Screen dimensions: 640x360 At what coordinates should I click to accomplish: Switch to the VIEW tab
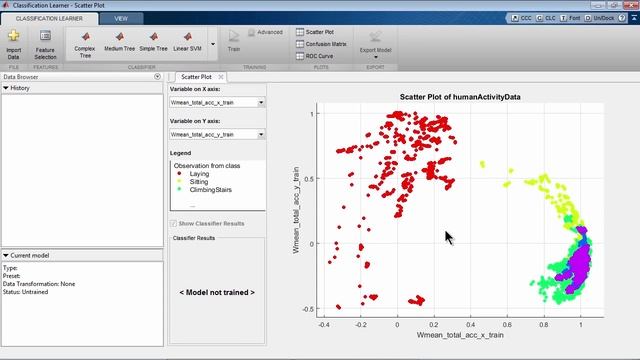tap(121, 18)
